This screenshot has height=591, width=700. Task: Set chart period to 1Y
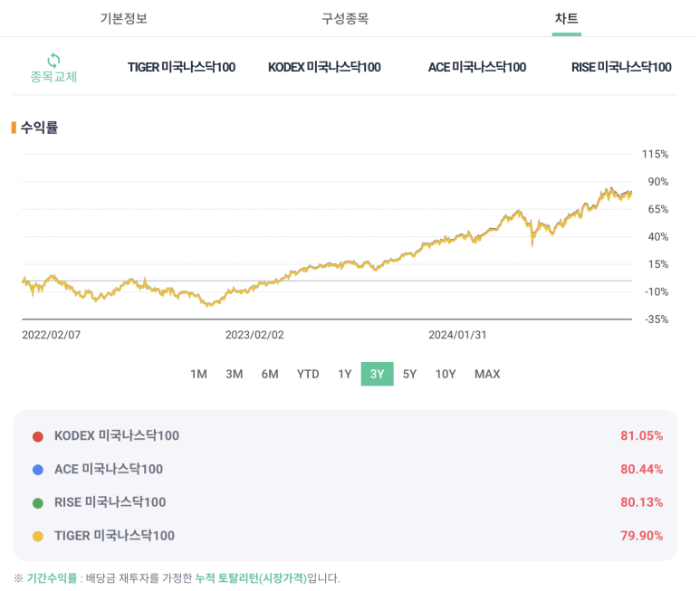345,374
